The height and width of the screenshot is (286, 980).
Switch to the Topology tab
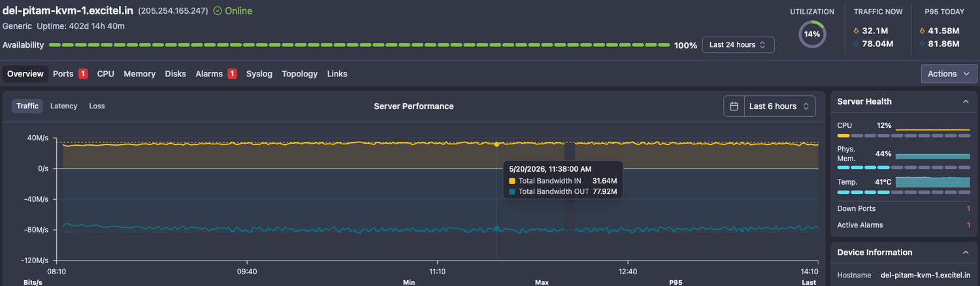(x=300, y=74)
